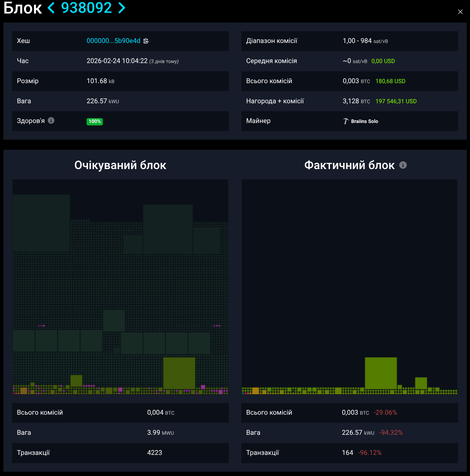Image resolution: width=470 pixels, height=476 pixels.
Task: Select orange transaction square in Очікуваний блок
Action: (24, 391)
